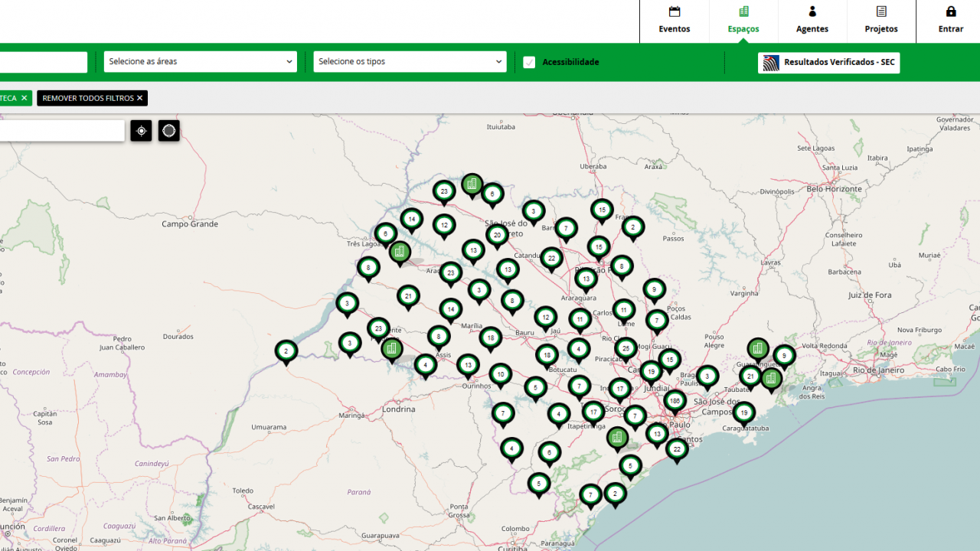The image size is (980, 551).
Task: Click the 8 cluster marker above Assis
Action: [x=439, y=338]
